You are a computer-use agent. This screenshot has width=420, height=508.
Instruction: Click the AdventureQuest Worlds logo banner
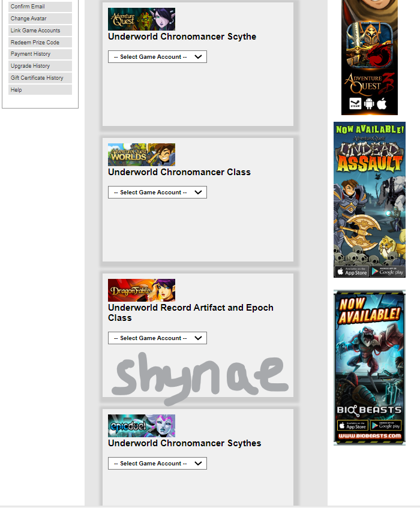(x=142, y=155)
